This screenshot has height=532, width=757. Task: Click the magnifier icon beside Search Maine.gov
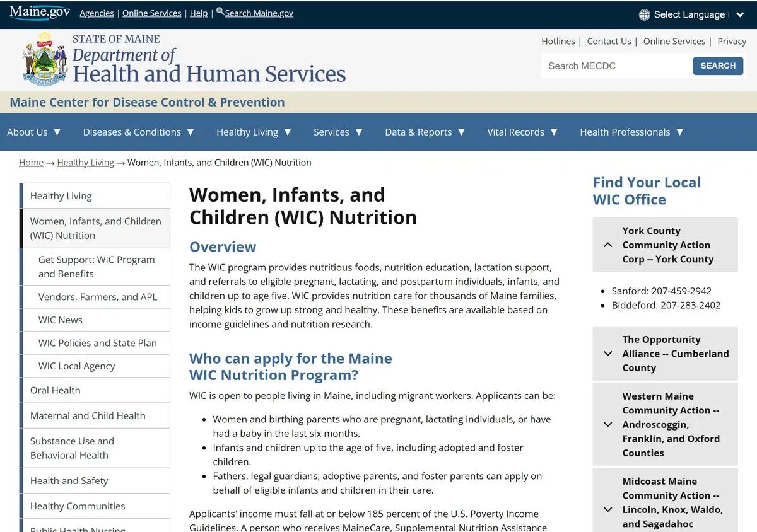tap(220, 11)
